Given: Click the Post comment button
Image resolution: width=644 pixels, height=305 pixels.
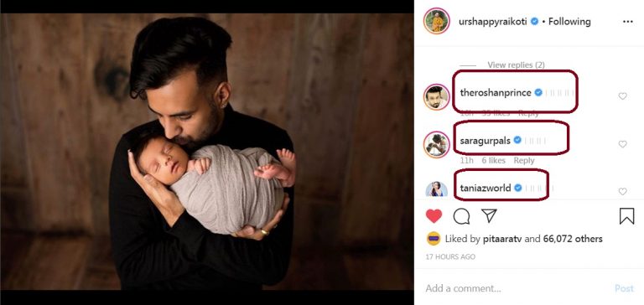Looking at the screenshot, I should click(x=624, y=288).
